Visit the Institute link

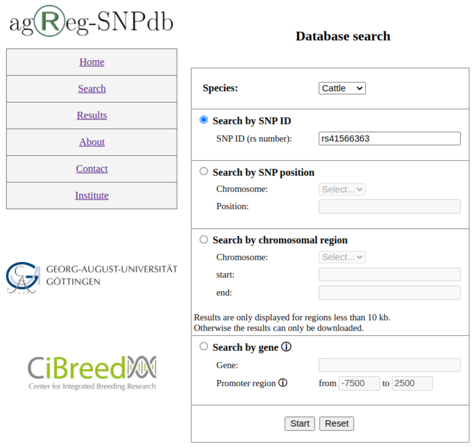[92, 195]
